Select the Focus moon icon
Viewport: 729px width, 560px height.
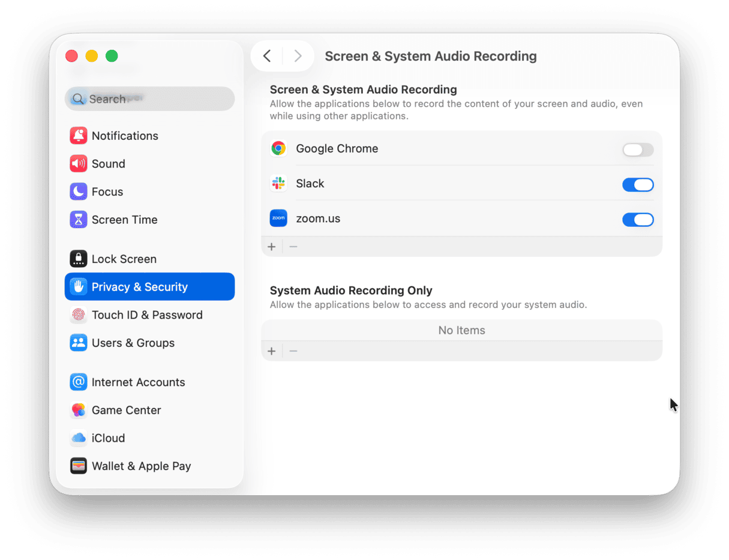79,192
